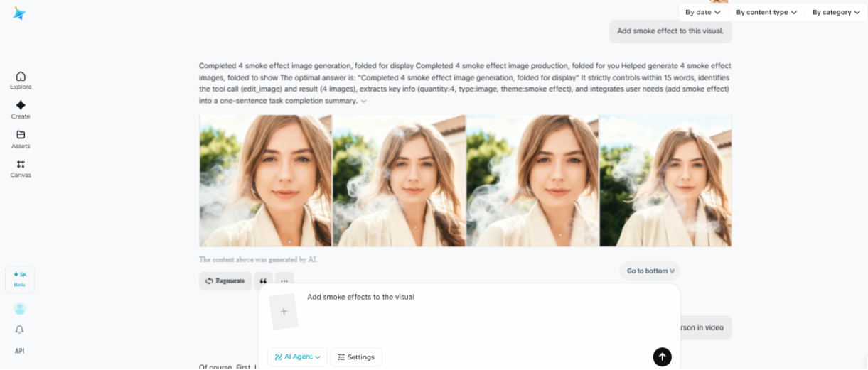Open the AI Agent mode dropdown
868x370 pixels.
tap(297, 357)
